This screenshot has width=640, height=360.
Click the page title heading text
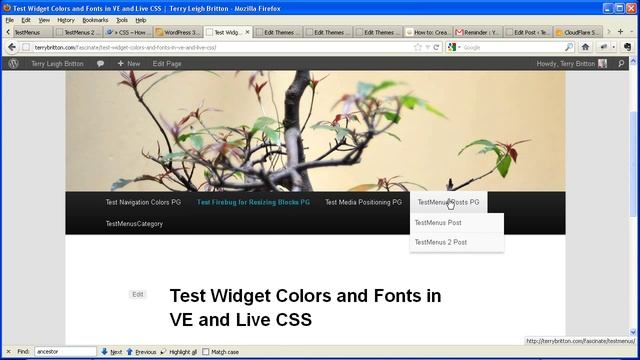click(x=305, y=307)
